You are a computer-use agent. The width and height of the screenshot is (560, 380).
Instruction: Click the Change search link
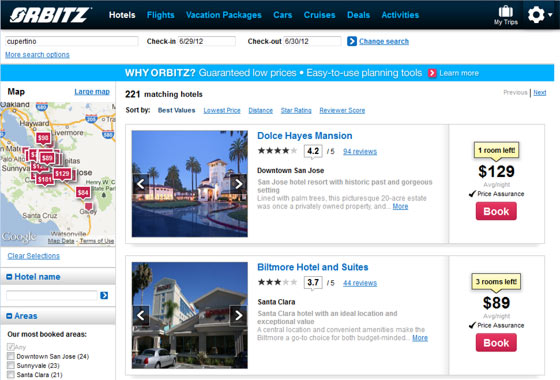[384, 41]
